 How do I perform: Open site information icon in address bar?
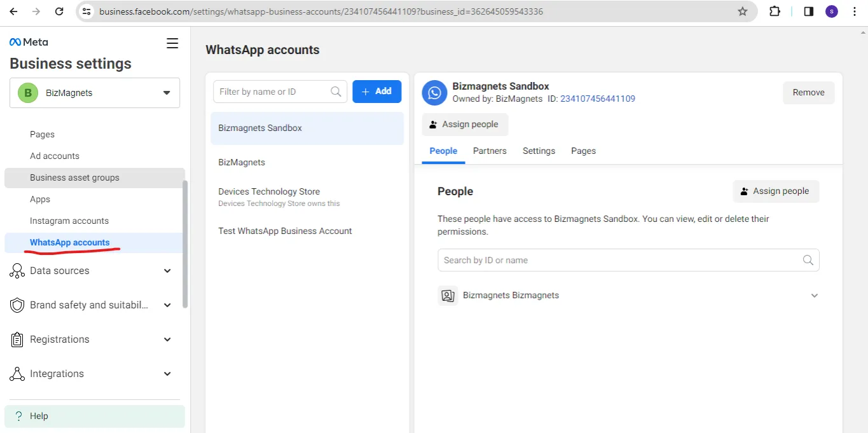(87, 11)
